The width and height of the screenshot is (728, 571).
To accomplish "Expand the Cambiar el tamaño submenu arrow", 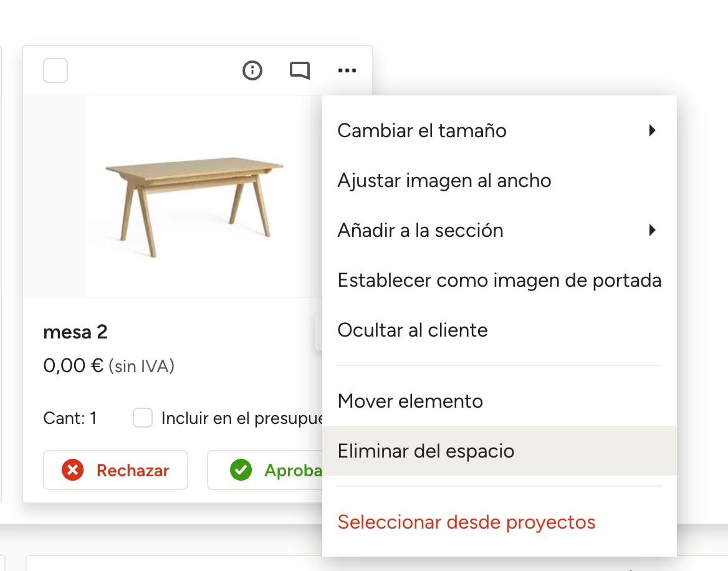I will tap(652, 130).
